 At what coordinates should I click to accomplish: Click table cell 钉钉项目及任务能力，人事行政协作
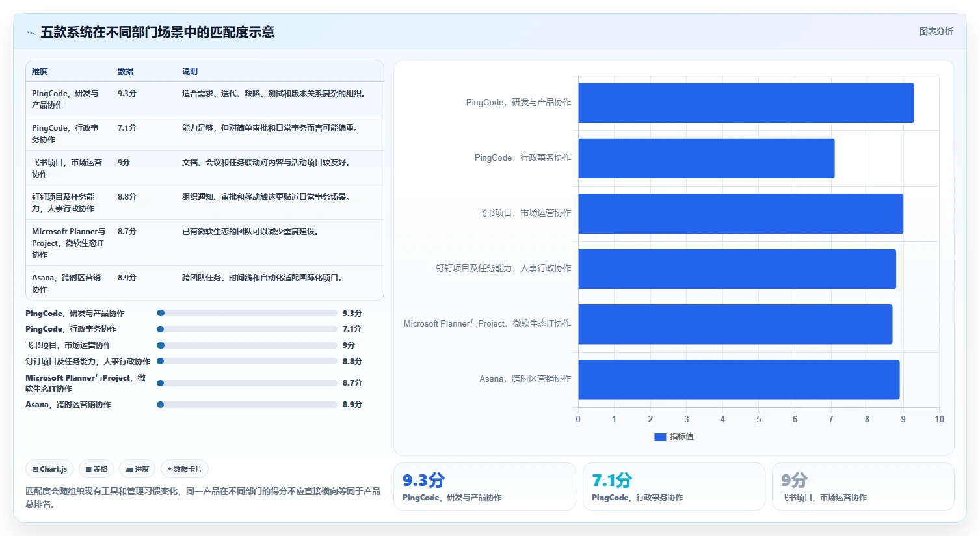coord(68,202)
